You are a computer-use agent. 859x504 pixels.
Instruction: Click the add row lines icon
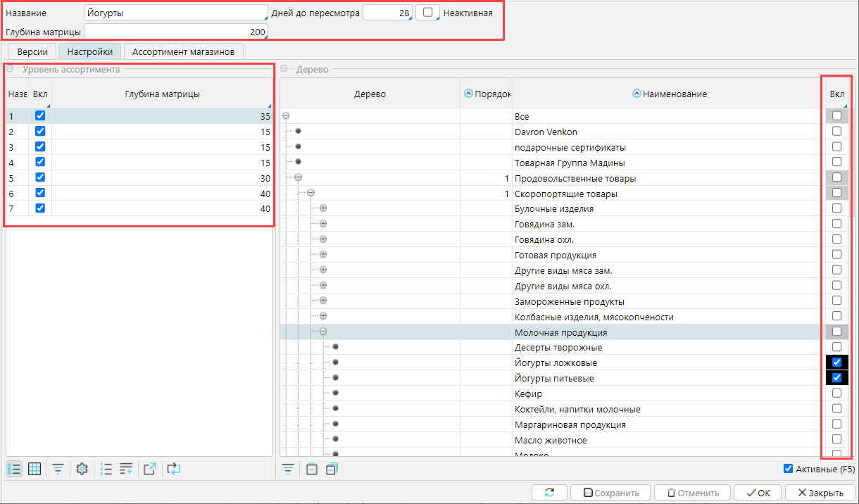(x=126, y=469)
